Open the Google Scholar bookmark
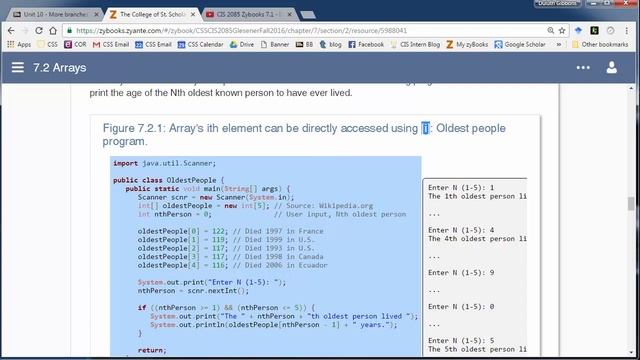640x360 pixels. pos(520,44)
